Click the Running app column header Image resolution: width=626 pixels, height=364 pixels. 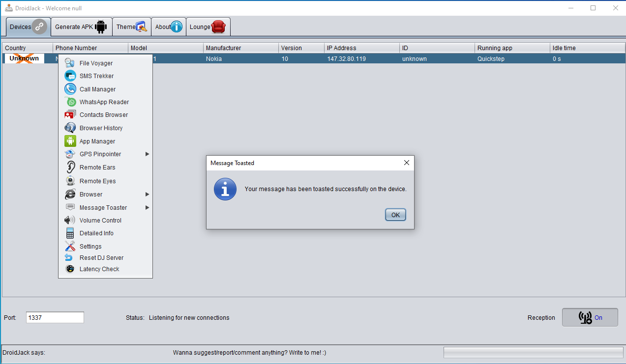pyautogui.click(x=512, y=48)
